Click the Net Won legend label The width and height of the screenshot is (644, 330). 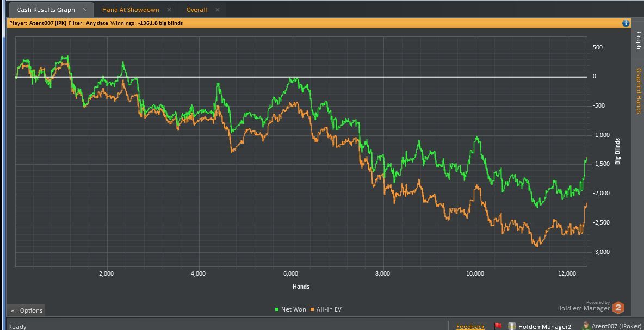(x=293, y=309)
